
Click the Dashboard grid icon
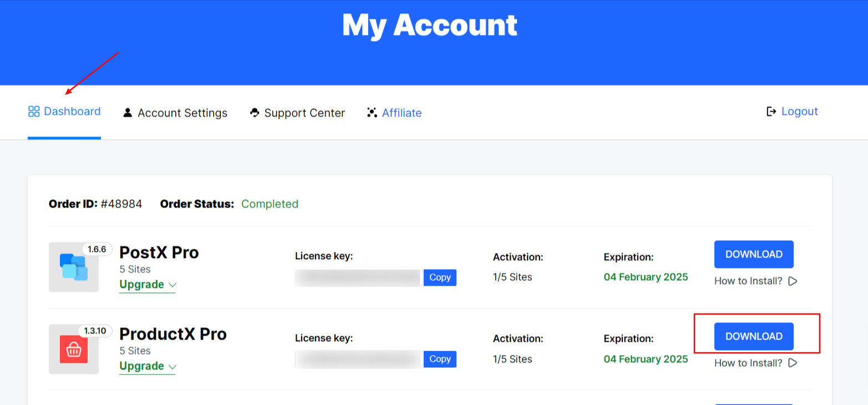point(33,111)
